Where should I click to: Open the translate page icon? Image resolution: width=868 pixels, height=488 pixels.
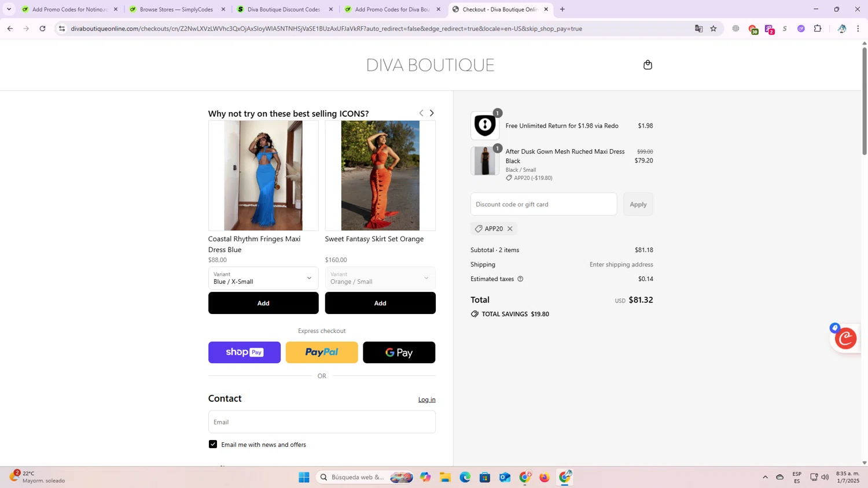pyautogui.click(x=698, y=28)
